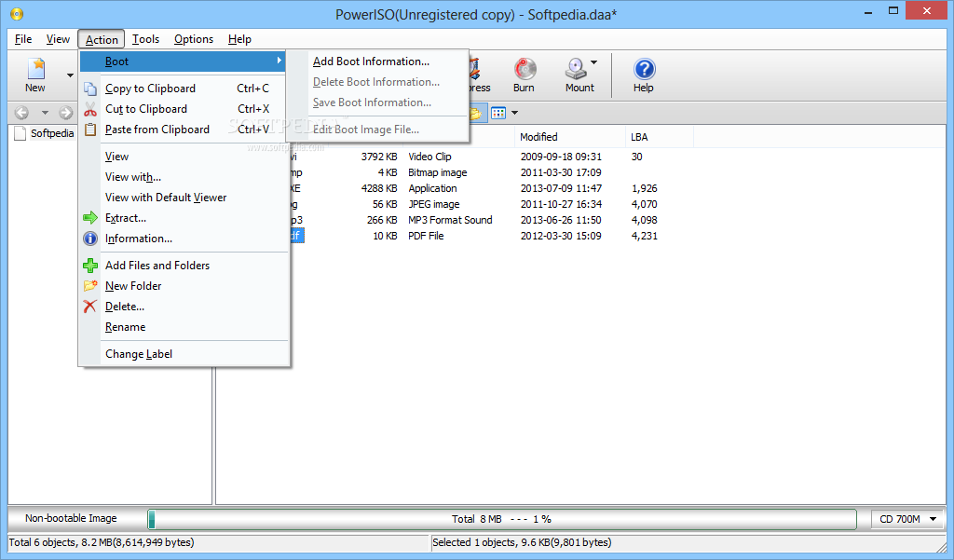
Task: Choose View in the Action menu
Action: [184, 157]
